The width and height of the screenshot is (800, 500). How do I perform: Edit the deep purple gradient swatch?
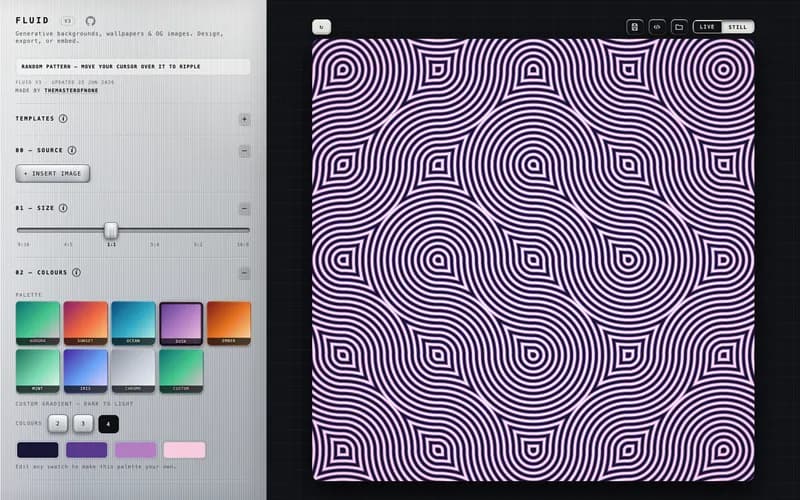pyautogui.click(x=87, y=450)
